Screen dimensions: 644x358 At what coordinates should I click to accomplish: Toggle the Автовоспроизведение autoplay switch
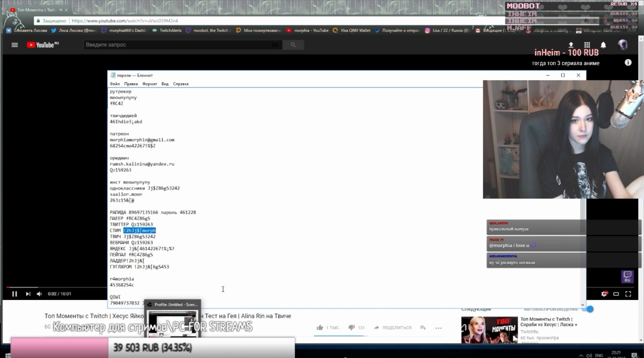tap(589, 309)
